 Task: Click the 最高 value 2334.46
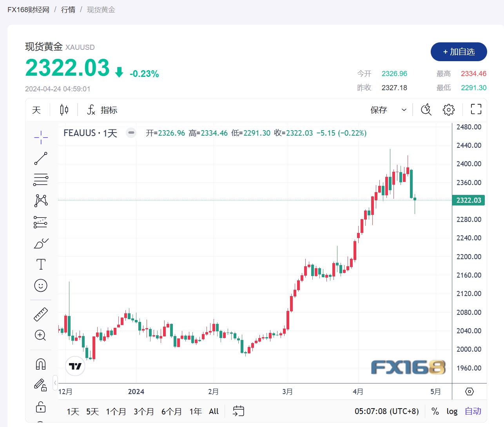pyautogui.click(x=474, y=74)
